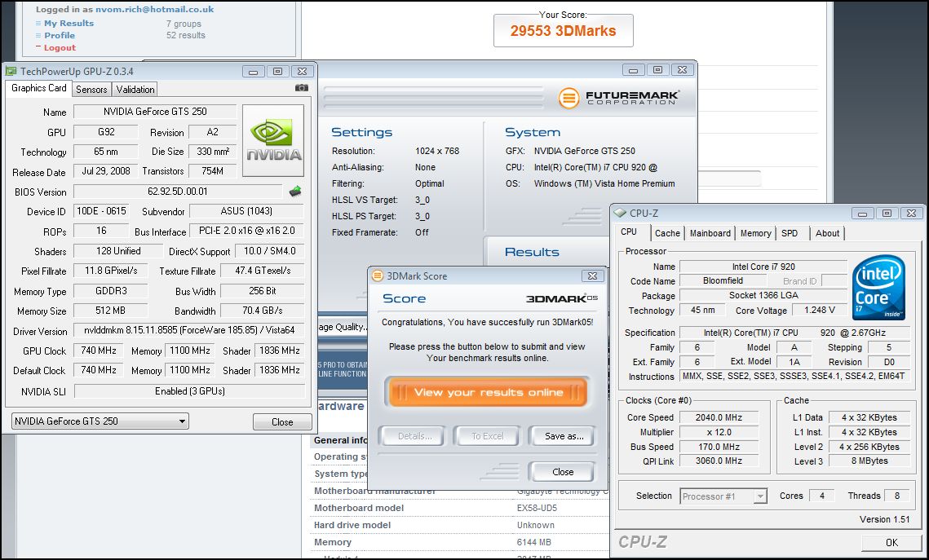
Task: Click the 'Windows (TM) Vista Home Premium' text
Action: 604,183
